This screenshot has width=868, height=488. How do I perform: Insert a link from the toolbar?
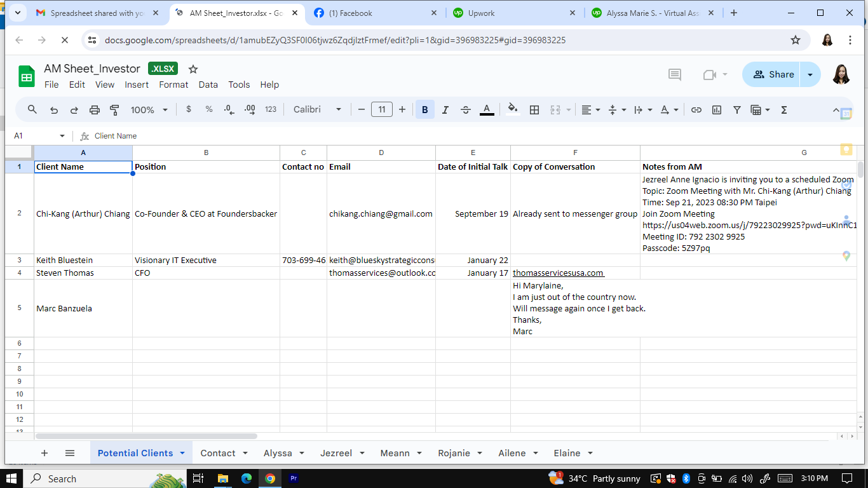pyautogui.click(x=696, y=110)
